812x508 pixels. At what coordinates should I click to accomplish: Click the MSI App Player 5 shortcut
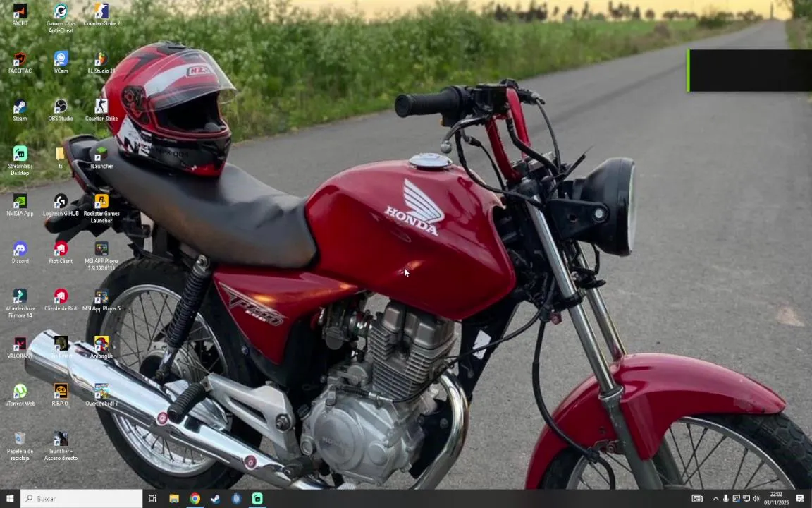101,300
